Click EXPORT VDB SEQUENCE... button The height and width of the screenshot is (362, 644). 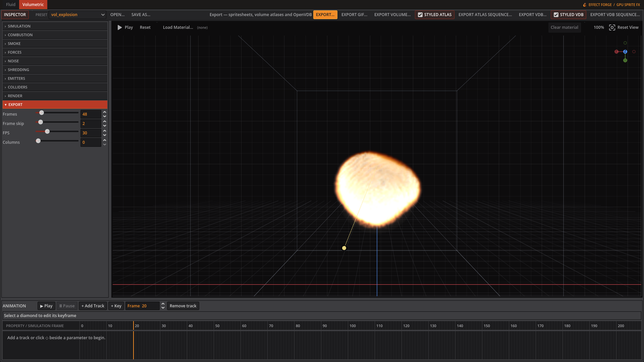615,15
